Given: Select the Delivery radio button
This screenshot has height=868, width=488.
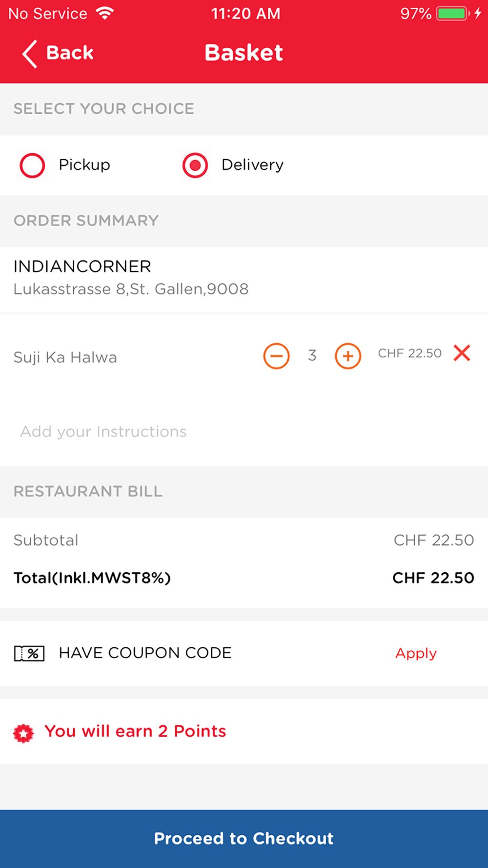Looking at the screenshot, I should (x=195, y=165).
